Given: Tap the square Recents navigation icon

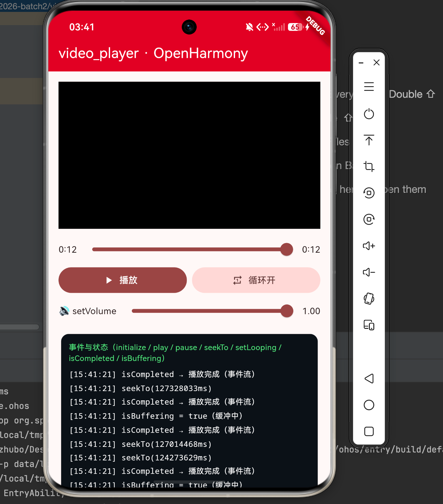Looking at the screenshot, I should pos(369,431).
